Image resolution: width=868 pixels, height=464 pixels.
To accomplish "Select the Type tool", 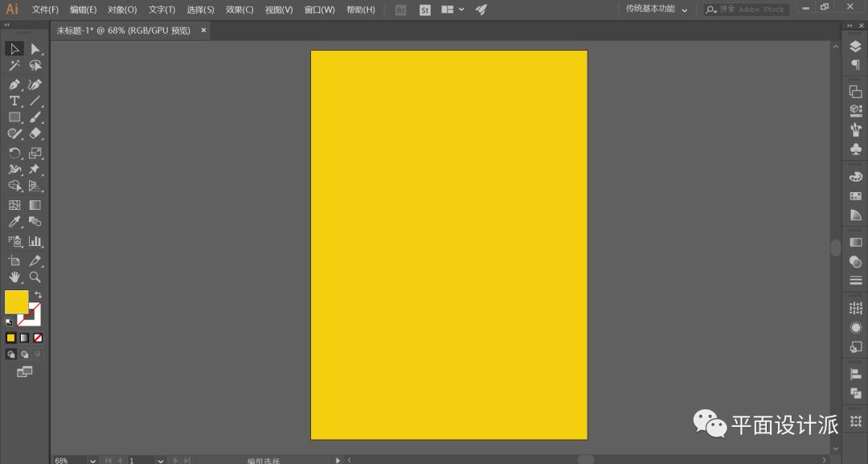I will (14, 101).
